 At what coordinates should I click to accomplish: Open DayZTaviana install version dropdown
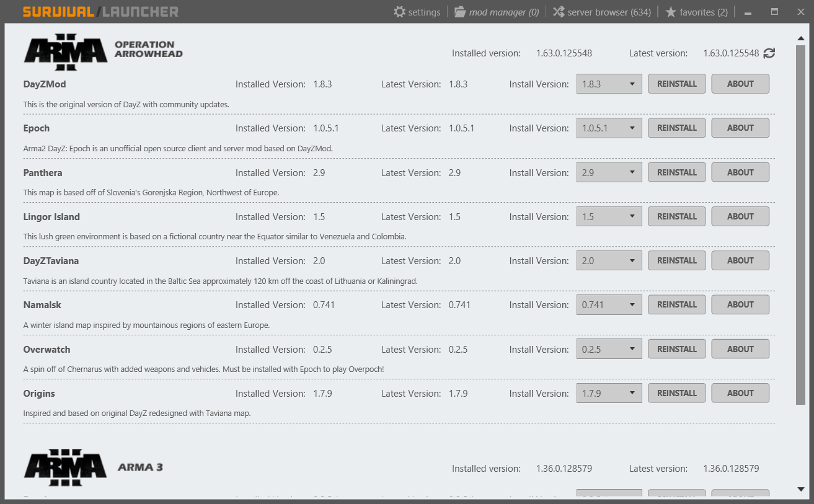609,260
